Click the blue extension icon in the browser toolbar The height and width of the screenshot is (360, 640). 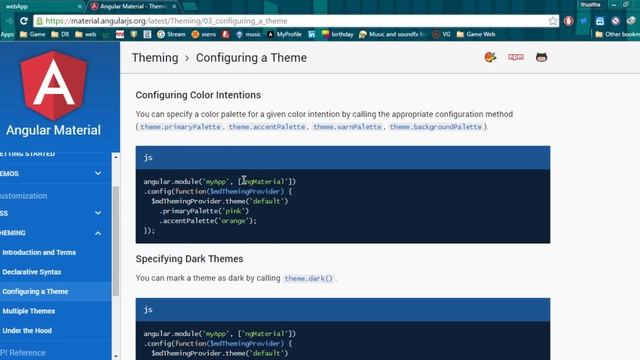click(x=584, y=21)
